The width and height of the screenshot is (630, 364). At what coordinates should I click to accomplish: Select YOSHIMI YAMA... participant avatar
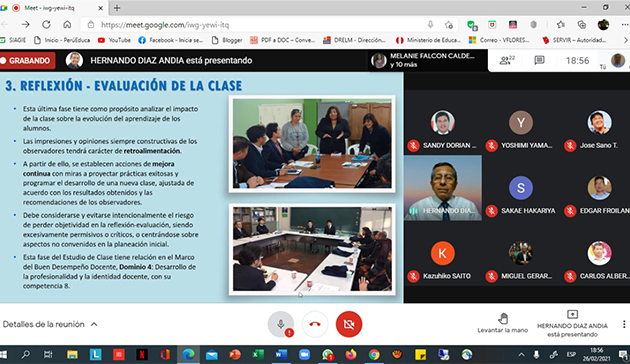521,123
